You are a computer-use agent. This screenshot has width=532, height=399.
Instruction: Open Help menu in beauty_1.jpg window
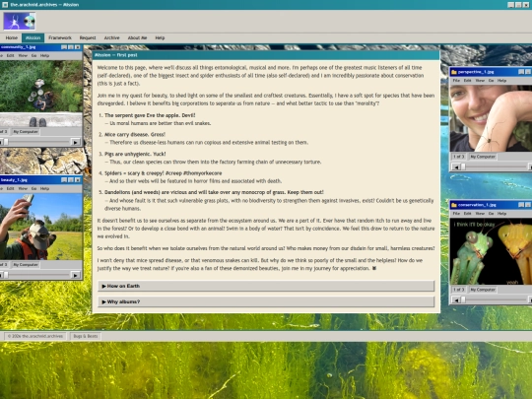click(44, 188)
